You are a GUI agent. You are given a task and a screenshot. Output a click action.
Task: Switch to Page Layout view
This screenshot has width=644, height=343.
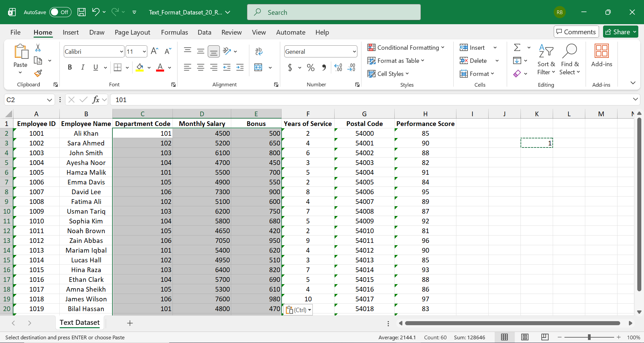tap(525, 337)
